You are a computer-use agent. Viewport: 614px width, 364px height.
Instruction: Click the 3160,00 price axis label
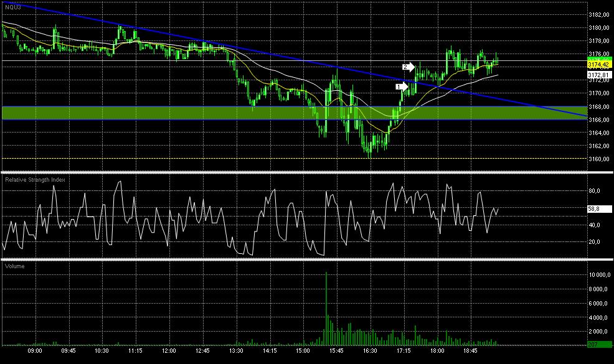(599, 159)
